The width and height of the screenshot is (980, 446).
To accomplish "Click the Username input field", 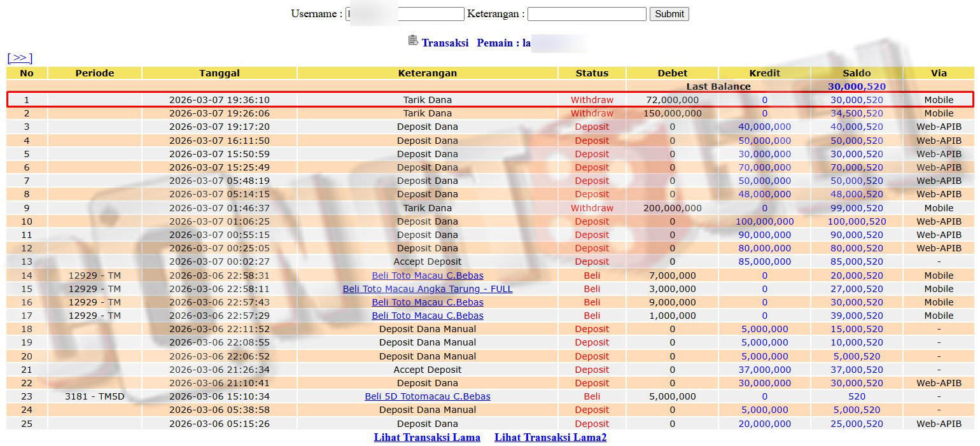I will (405, 14).
